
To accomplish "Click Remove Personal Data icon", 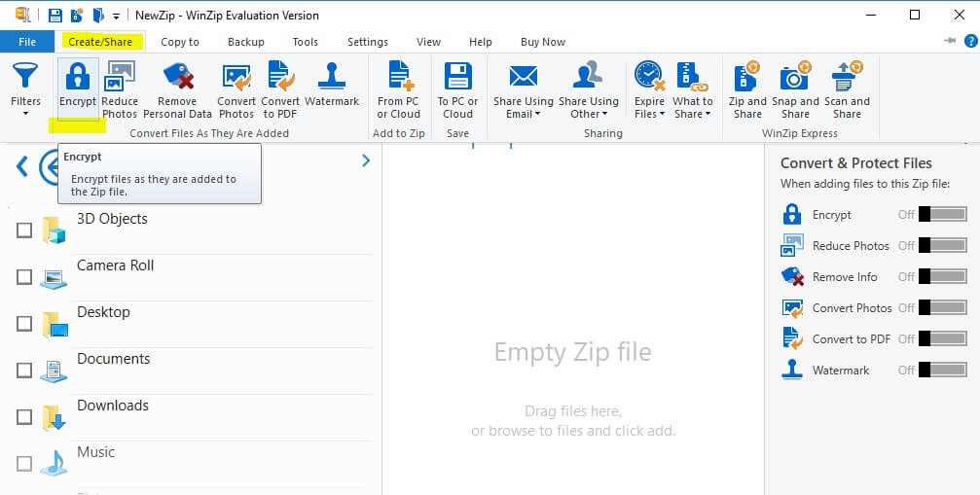I will 177,76.
